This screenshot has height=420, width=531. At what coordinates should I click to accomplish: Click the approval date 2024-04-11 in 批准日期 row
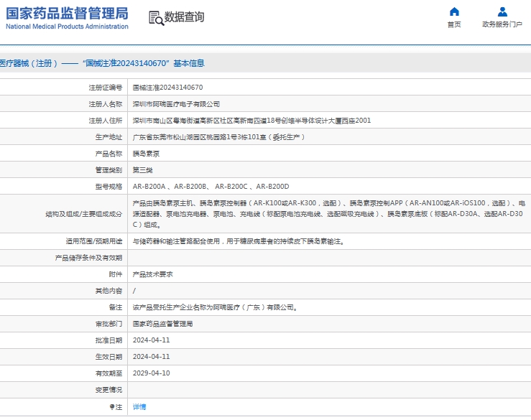151,340
